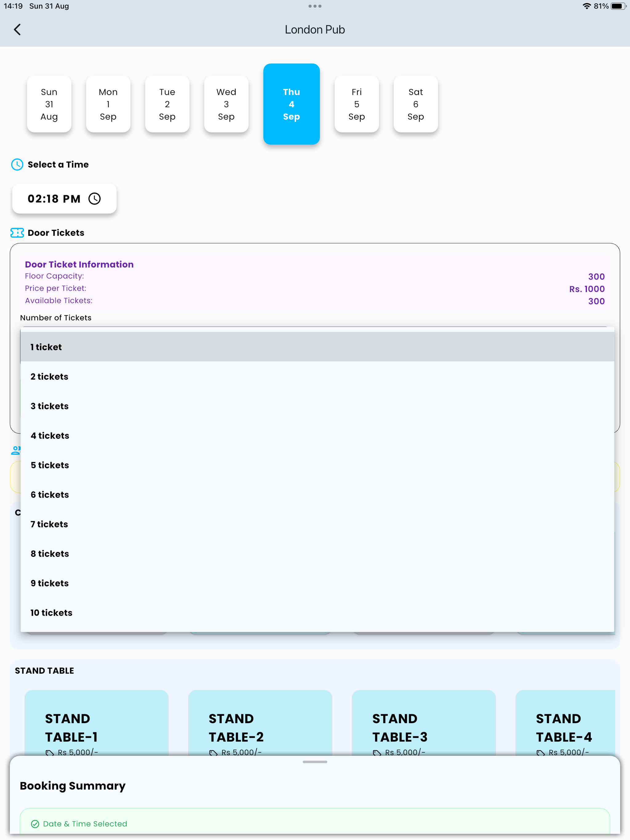The height and width of the screenshot is (840, 630).
Task: Select the STAND TABLE-4 card
Action: pyautogui.click(x=565, y=723)
